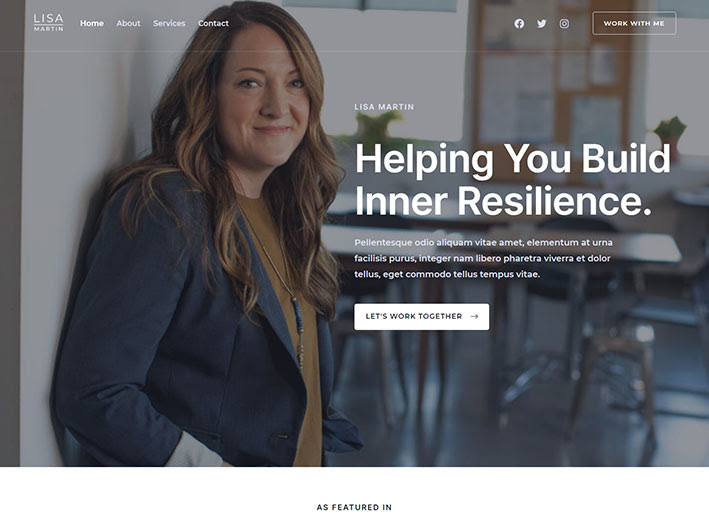
Task: Select the Contact menu item
Action: [x=213, y=23]
